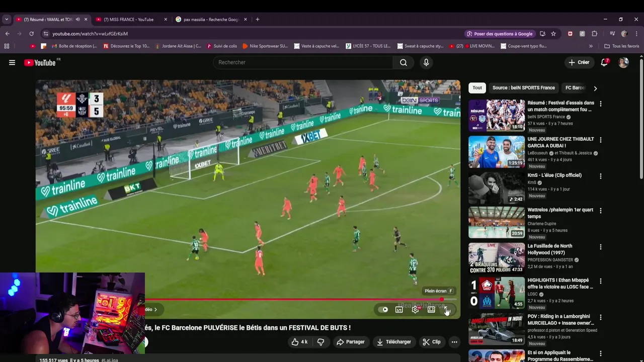Go back in browser history

coord(7,34)
